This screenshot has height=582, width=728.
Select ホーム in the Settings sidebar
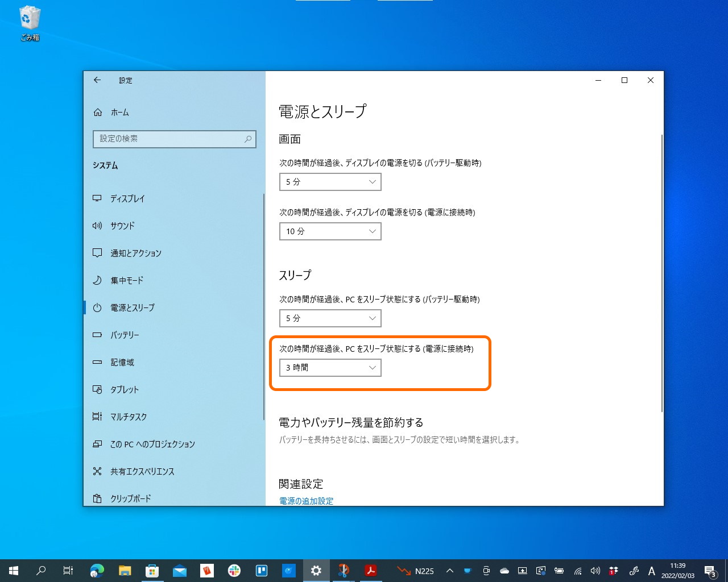tap(119, 112)
